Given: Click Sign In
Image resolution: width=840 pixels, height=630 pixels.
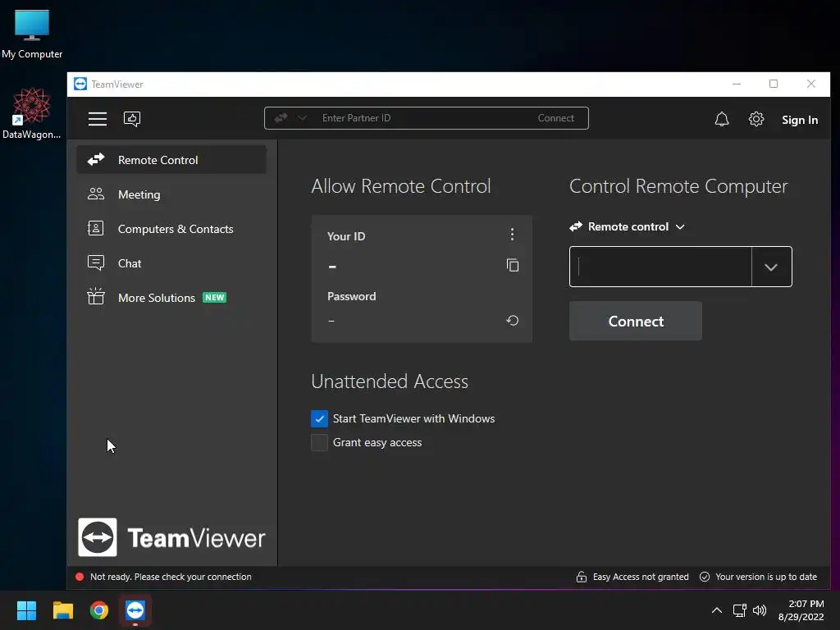Looking at the screenshot, I should pos(799,120).
